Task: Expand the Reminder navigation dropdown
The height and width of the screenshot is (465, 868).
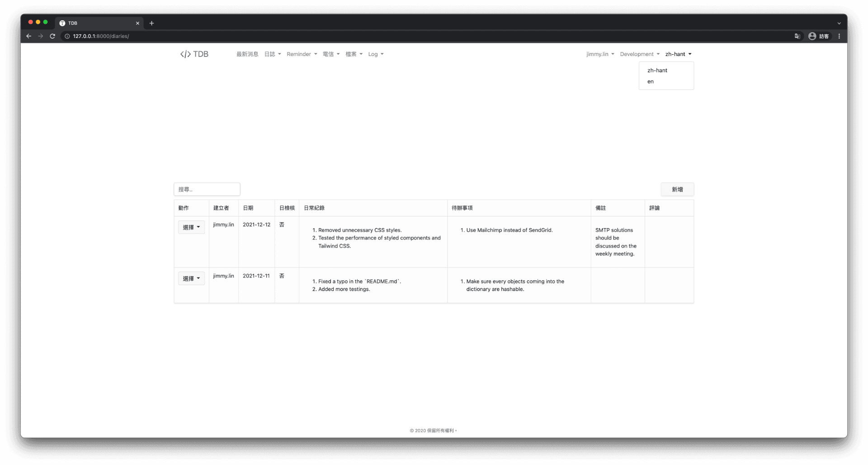Action: pos(302,54)
